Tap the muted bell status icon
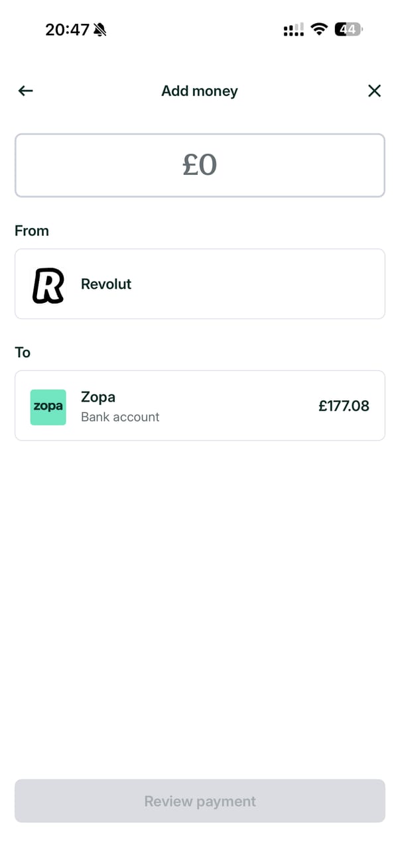This screenshot has width=400, height=868. [x=100, y=30]
